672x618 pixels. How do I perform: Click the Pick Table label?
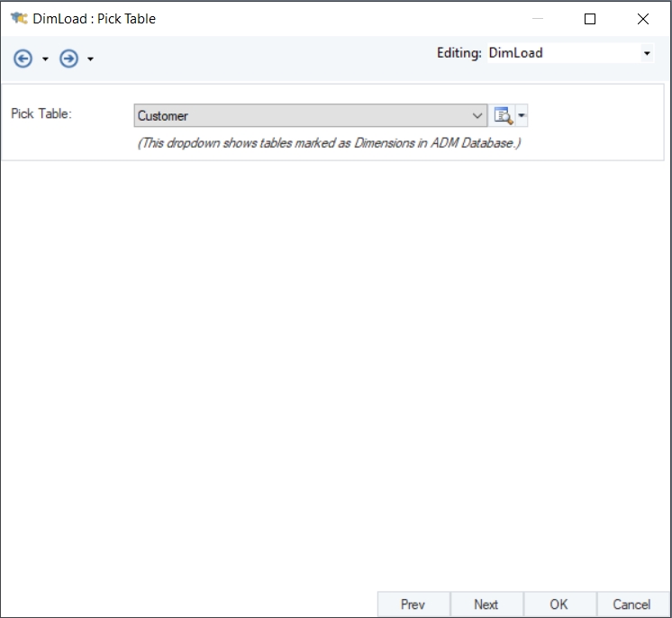pyautogui.click(x=41, y=114)
